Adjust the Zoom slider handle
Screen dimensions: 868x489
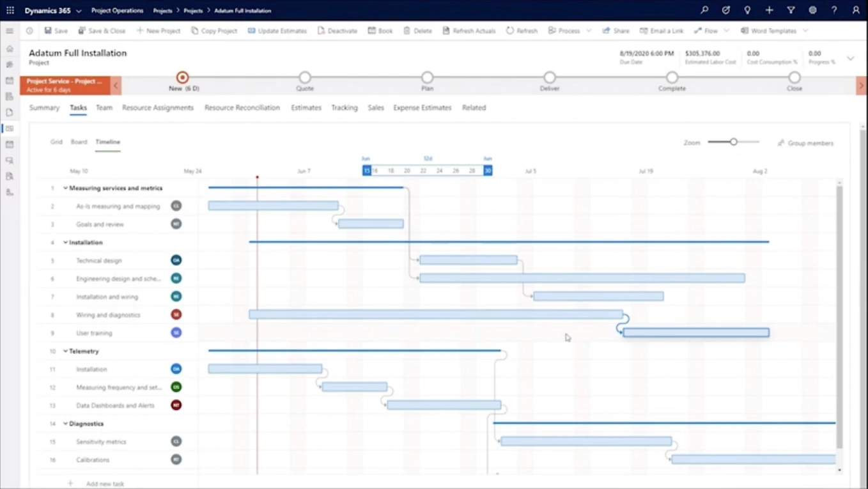pyautogui.click(x=734, y=142)
